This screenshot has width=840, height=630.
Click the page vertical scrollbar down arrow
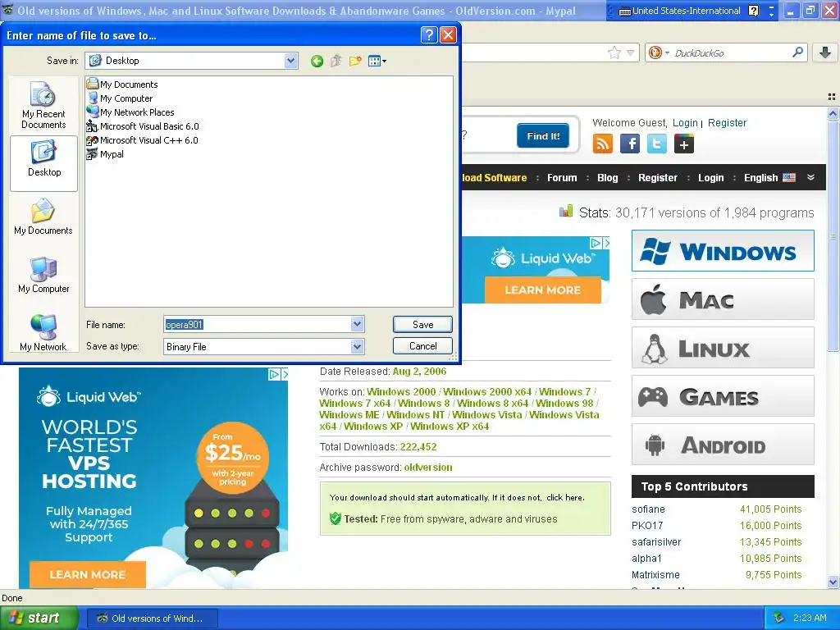click(833, 582)
